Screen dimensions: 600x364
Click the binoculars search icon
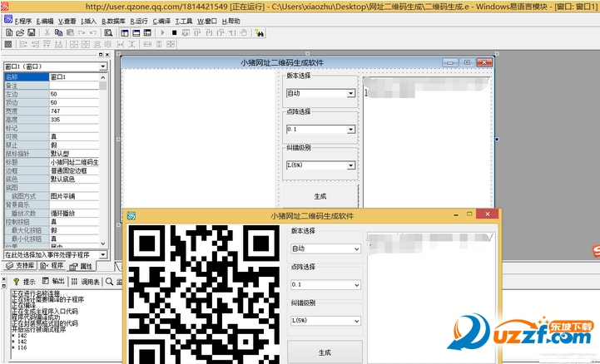(259, 33)
